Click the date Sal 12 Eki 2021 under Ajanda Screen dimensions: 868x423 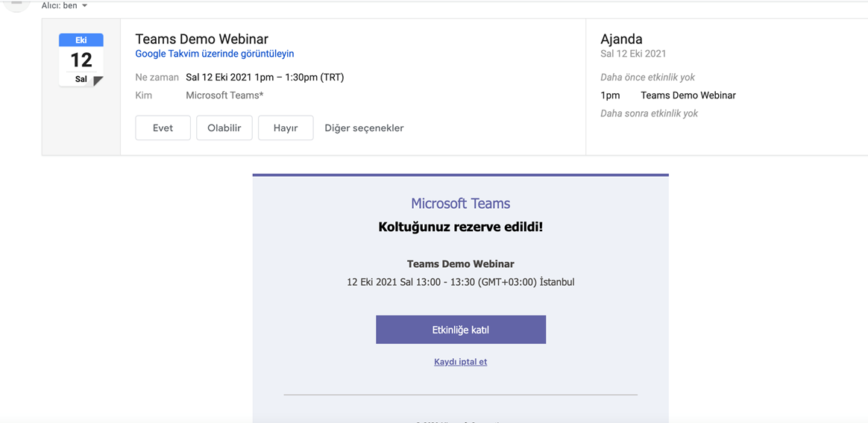[633, 54]
